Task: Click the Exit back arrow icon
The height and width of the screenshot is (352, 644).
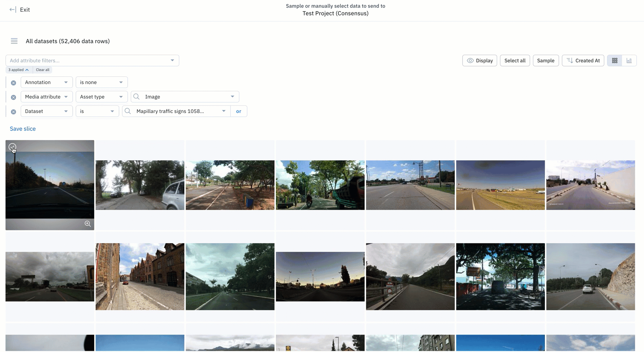Action: tap(13, 10)
